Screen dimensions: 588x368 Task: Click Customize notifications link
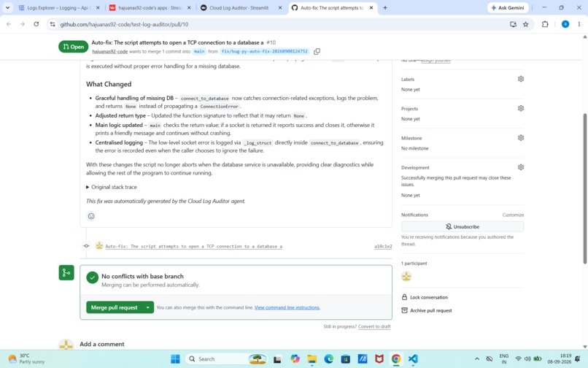click(513, 215)
